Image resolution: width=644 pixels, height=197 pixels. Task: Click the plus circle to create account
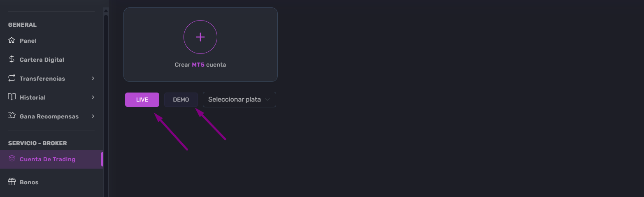click(x=200, y=37)
